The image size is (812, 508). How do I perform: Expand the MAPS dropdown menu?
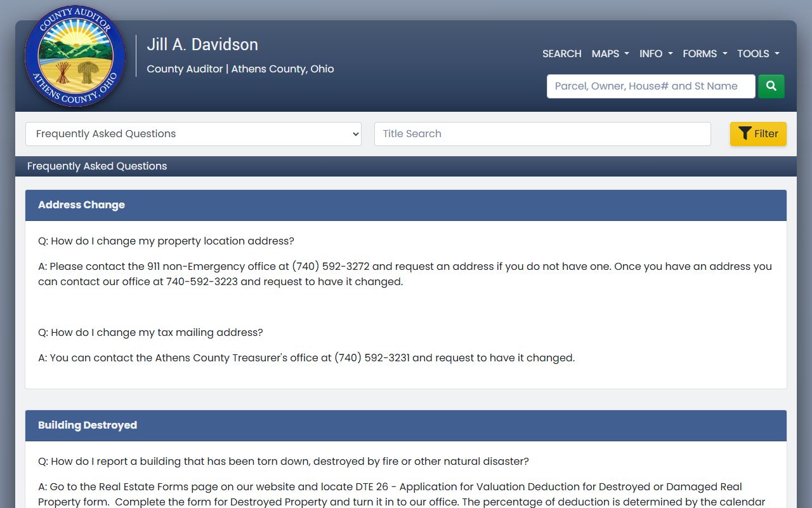click(x=610, y=54)
